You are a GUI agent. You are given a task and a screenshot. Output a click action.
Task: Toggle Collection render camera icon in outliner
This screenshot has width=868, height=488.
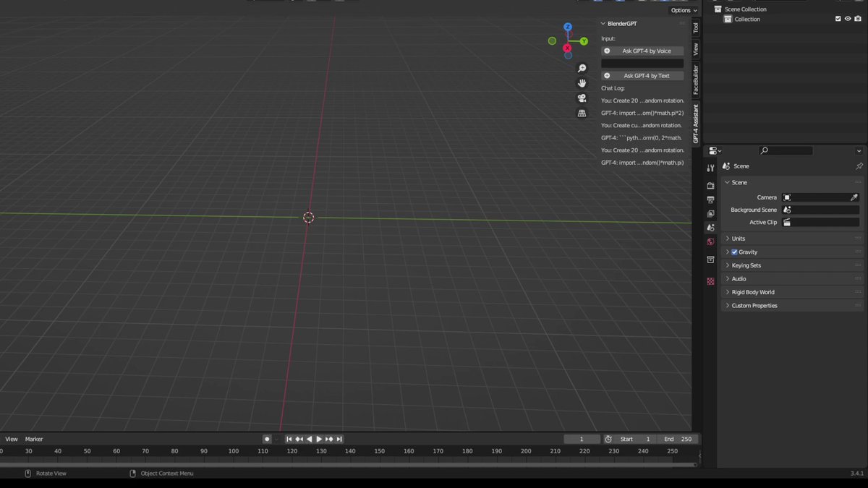click(x=858, y=19)
